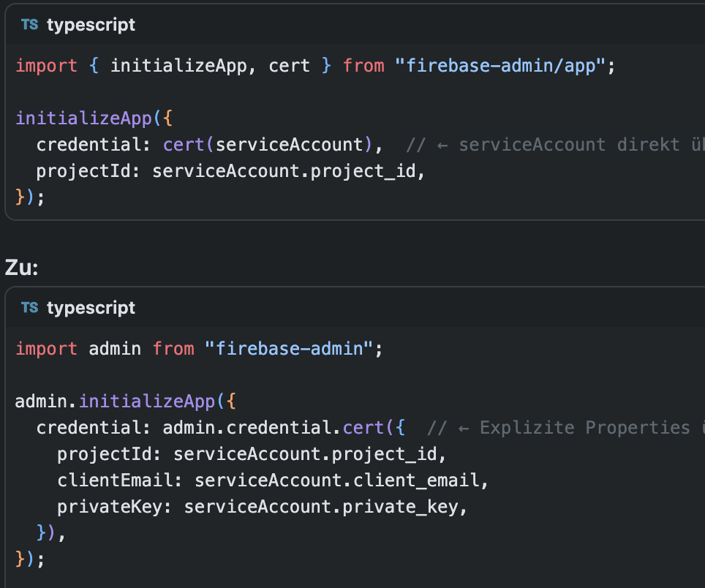Click the closing "});" of the second block
The image size is (705, 588).
30,559
